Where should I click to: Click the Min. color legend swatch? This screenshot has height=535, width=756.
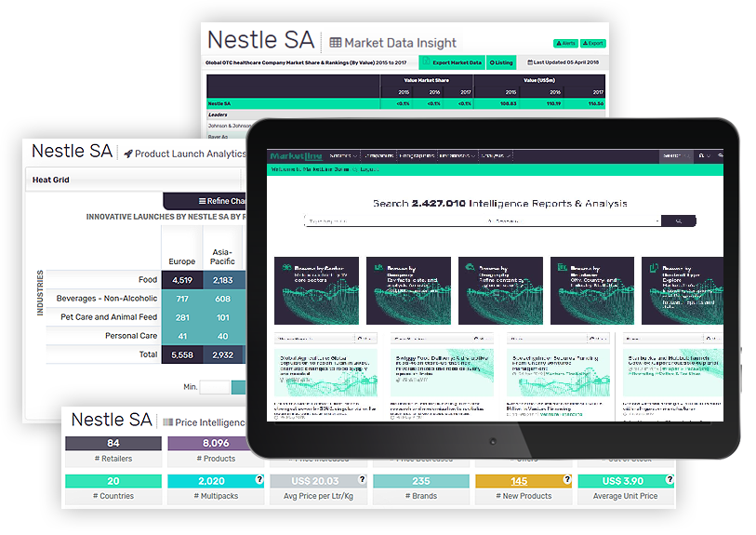(x=215, y=387)
